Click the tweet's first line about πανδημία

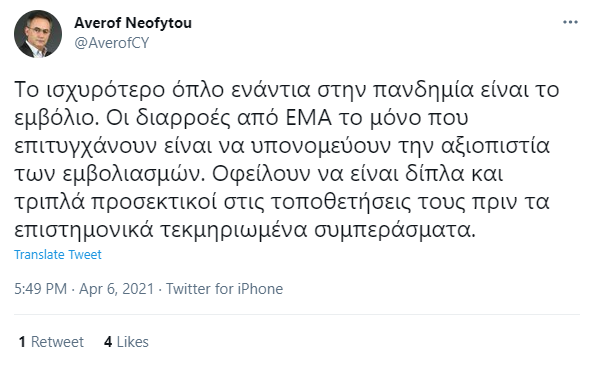[x=287, y=90]
